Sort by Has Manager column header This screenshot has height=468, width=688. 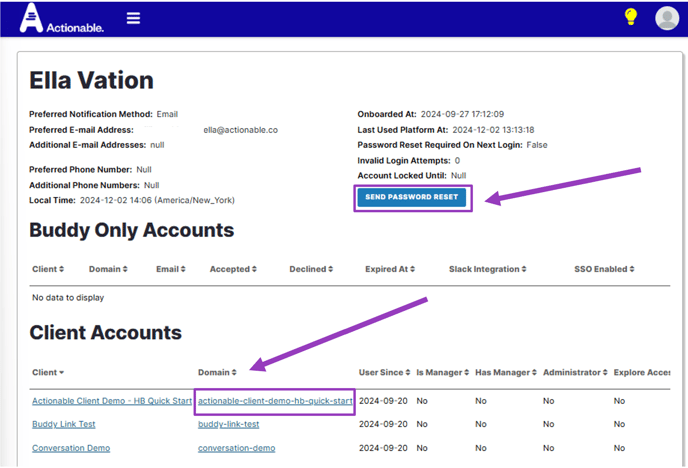coord(506,372)
